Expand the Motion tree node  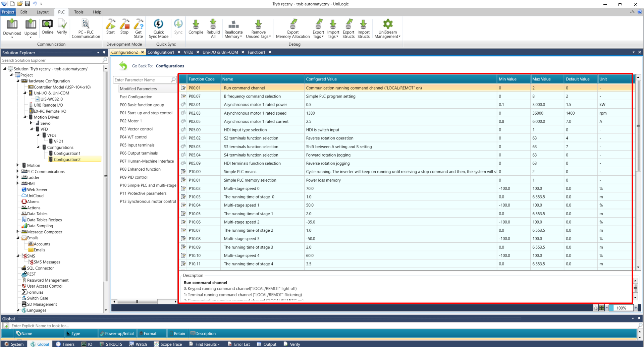(x=18, y=165)
